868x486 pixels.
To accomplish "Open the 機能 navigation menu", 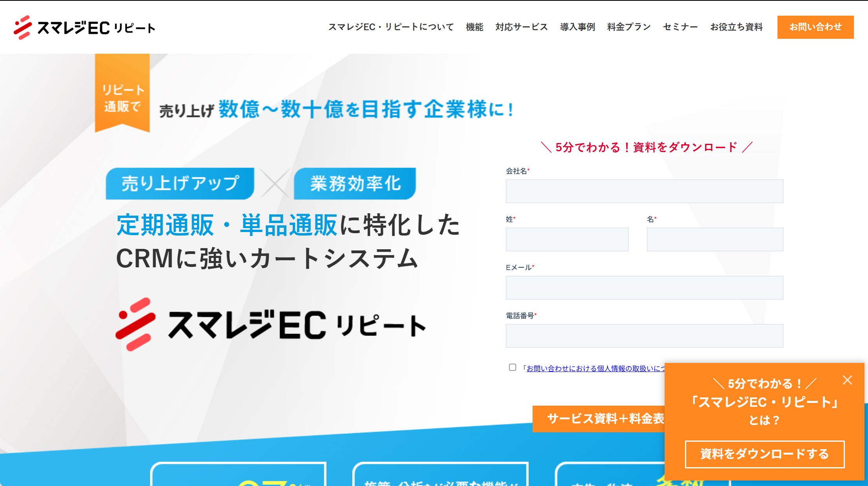I will pos(475,27).
